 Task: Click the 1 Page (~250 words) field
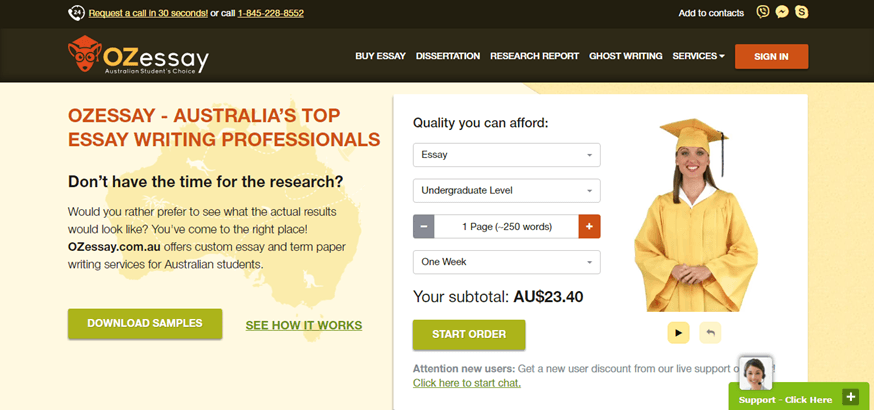coord(506,226)
